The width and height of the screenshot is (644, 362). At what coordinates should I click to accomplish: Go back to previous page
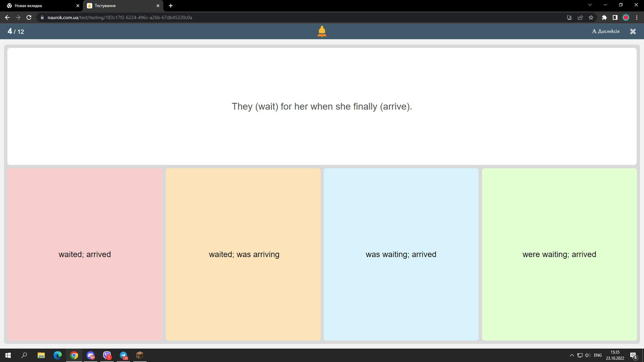pyautogui.click(x=7, y=17)
